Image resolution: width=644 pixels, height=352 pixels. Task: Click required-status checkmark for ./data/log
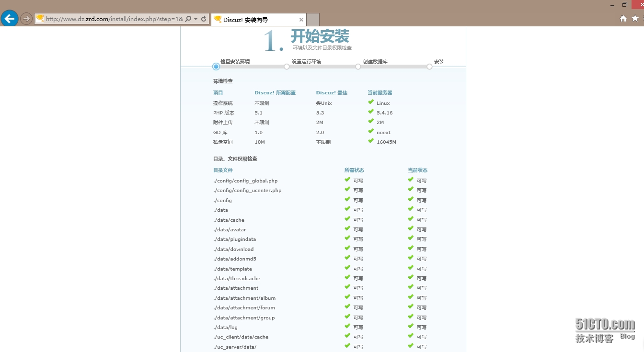(347, 326)
